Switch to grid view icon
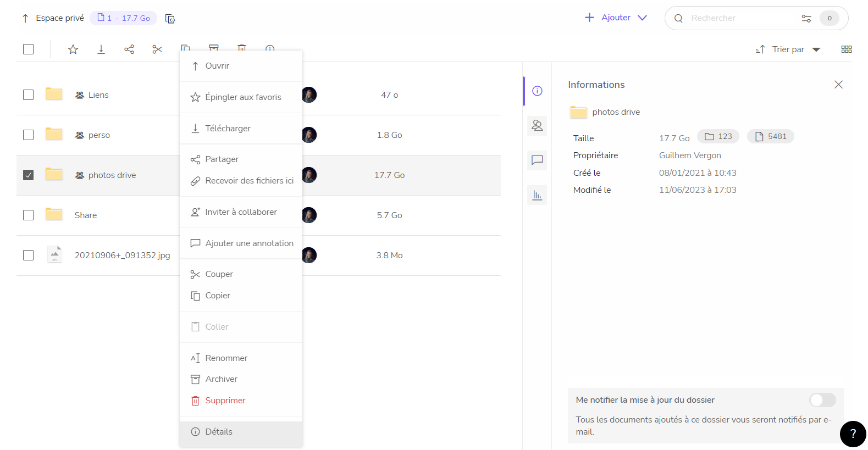Viewport: 868px width, 450px height. 847,49
